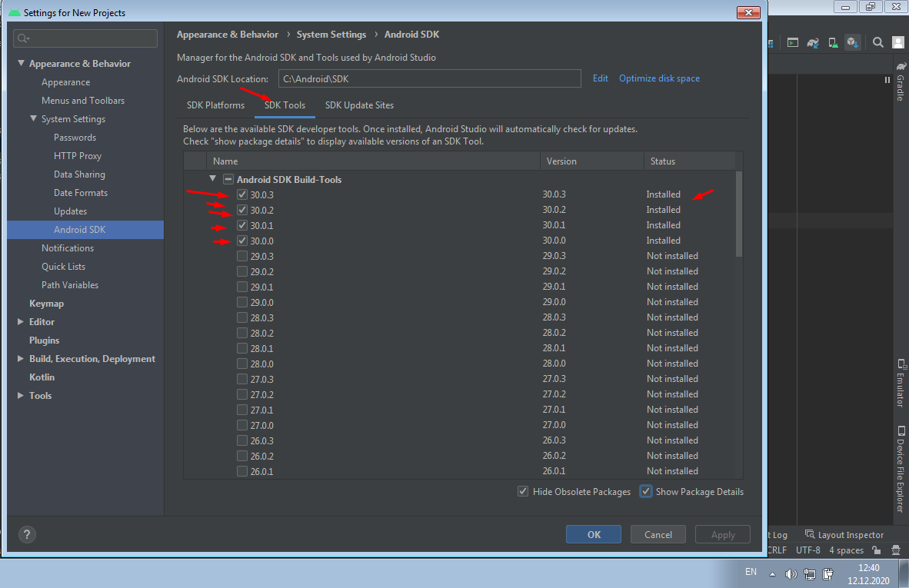Sort by Version column header
This screenshot has height=588, width=909.
tap(592, 161)
